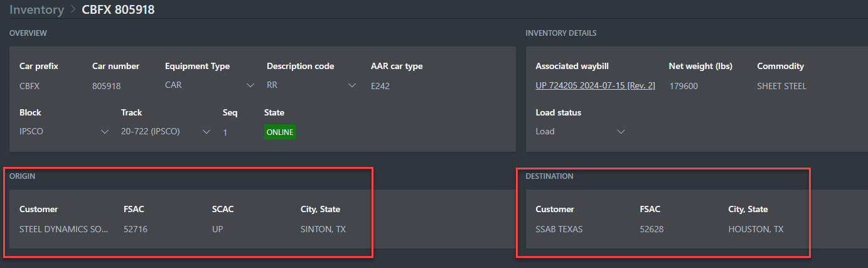
Task: Click the Seq value 1 field
Action: click(x=225, y=132)
